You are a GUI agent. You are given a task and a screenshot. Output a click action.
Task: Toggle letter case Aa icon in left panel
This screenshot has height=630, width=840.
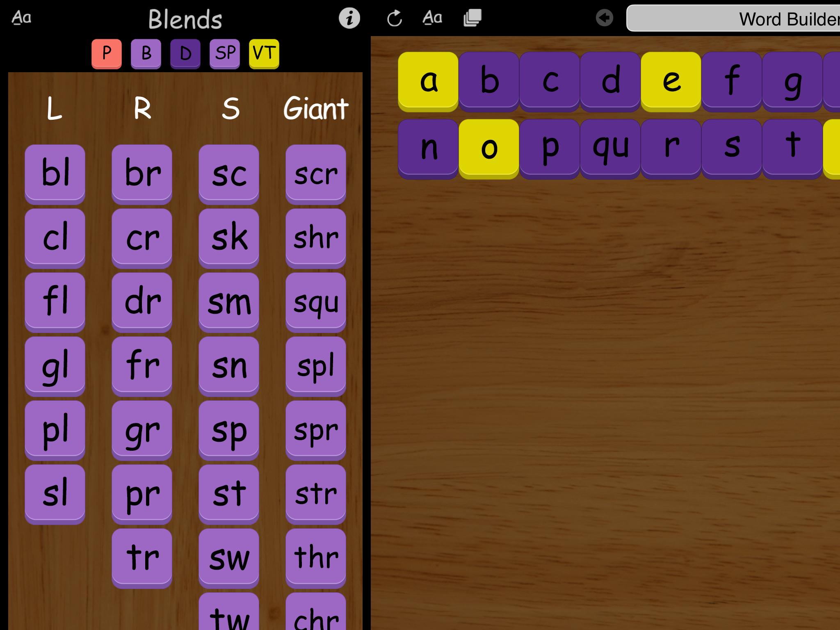pyautogui.click(x=21, y=18)
